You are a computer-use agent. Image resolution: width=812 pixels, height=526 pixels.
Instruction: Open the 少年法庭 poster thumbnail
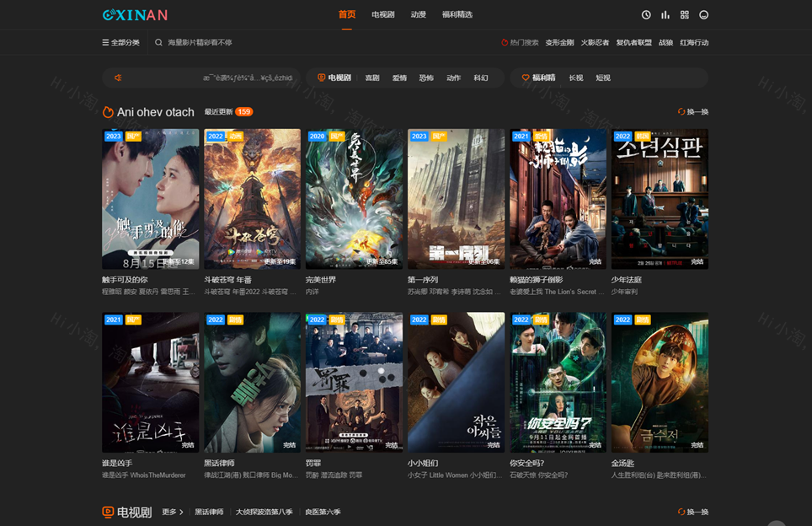660,199
